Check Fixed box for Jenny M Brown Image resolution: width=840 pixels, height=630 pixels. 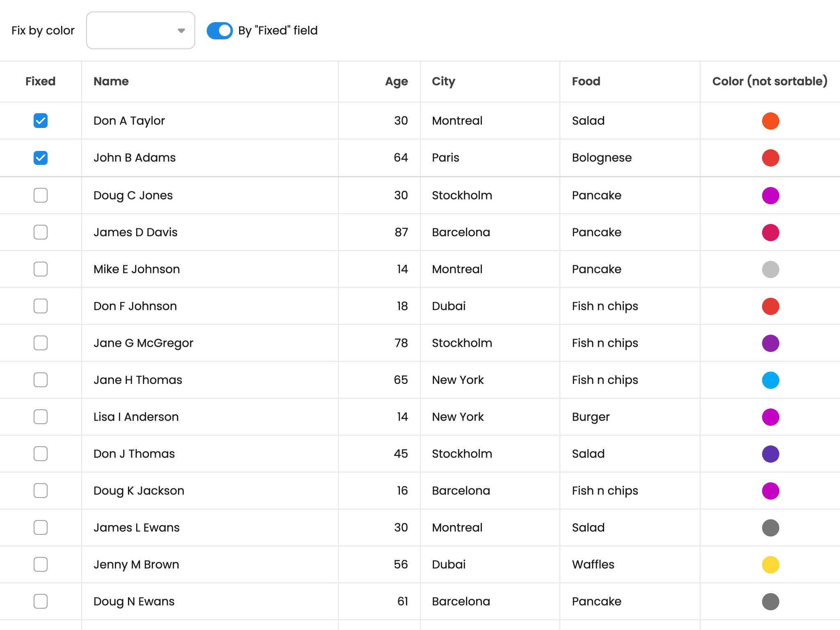(x=41, y=564)
